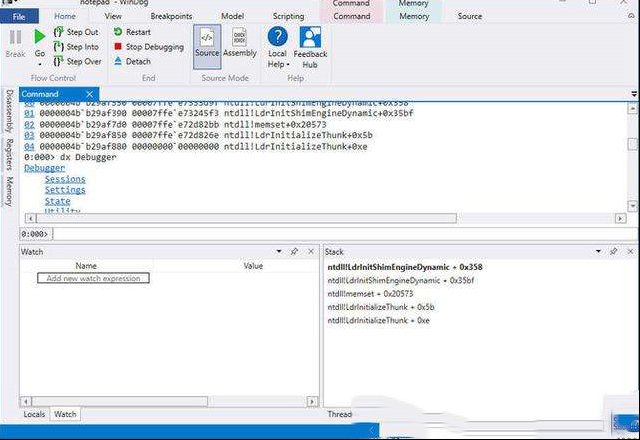Click frame 03 link in stack output

(29, 135)
